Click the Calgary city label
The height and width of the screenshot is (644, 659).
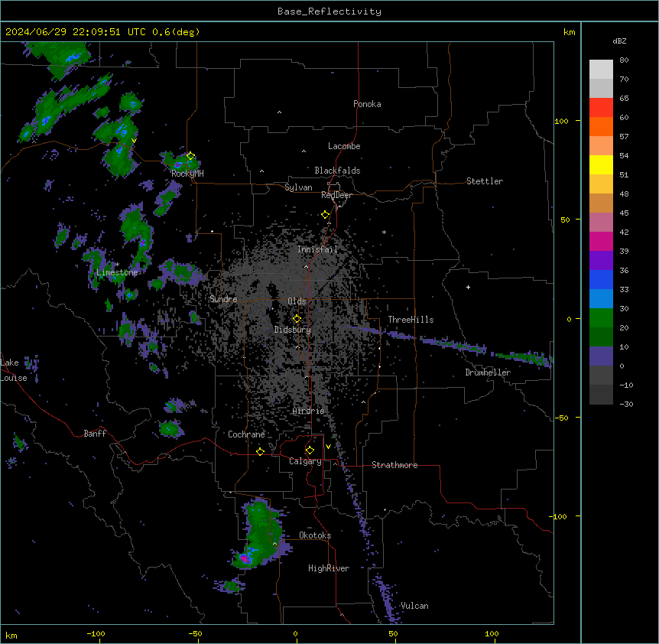(305, 461)
